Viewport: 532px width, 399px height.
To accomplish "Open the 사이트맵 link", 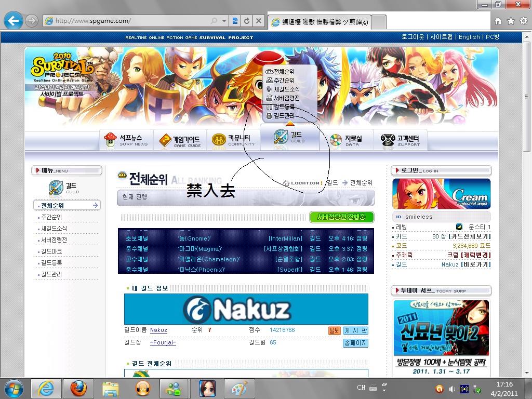I will (441, 37).
